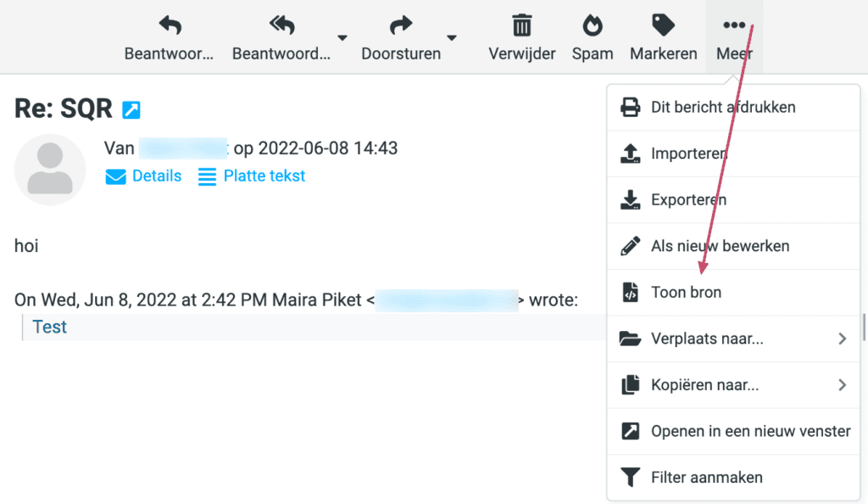Image resolution: width=868 pixels, height=504 pixels.
Task: Open message in new window icon beside subject
Action: (131, 109)
